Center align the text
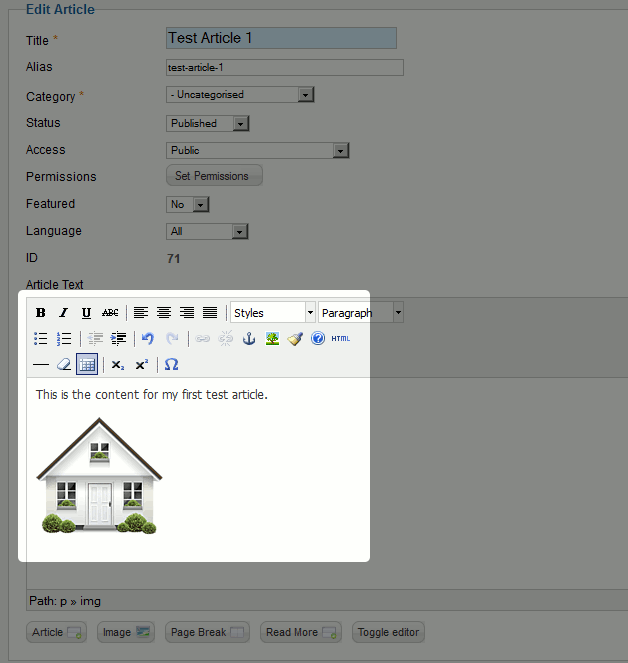Viewport: 628px width, 663px height. click(x=164, y=313)
